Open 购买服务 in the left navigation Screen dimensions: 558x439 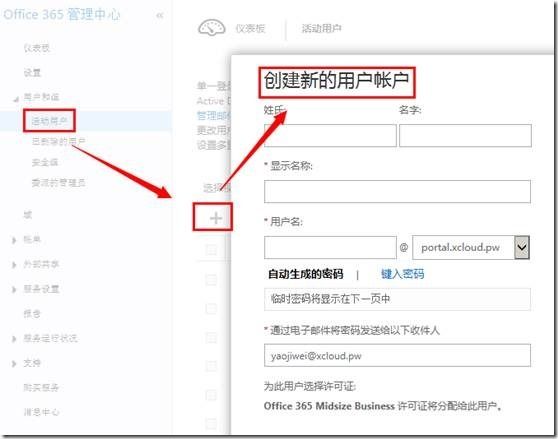[41, 387]
